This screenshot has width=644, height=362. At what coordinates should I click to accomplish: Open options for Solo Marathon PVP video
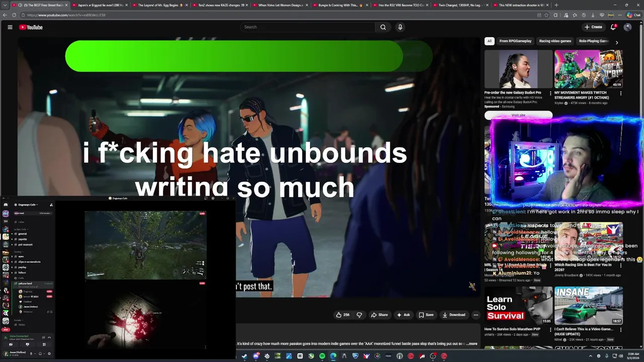[x=550, y=329]
